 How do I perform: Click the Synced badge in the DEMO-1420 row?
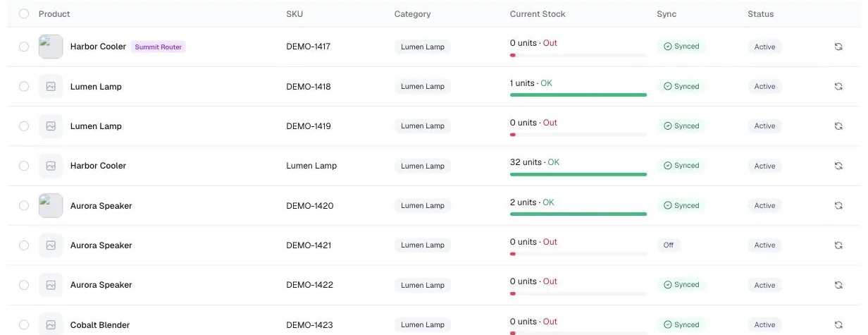(x=681, y=205)
